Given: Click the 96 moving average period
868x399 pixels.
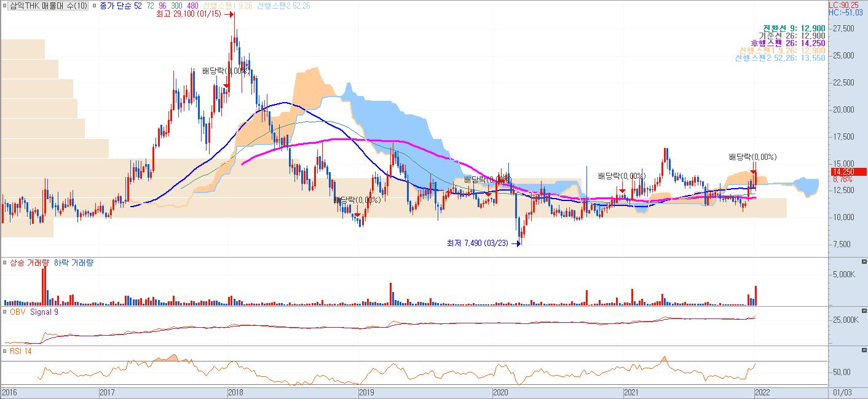Looking at the screenshot, I should coord(163,5).
